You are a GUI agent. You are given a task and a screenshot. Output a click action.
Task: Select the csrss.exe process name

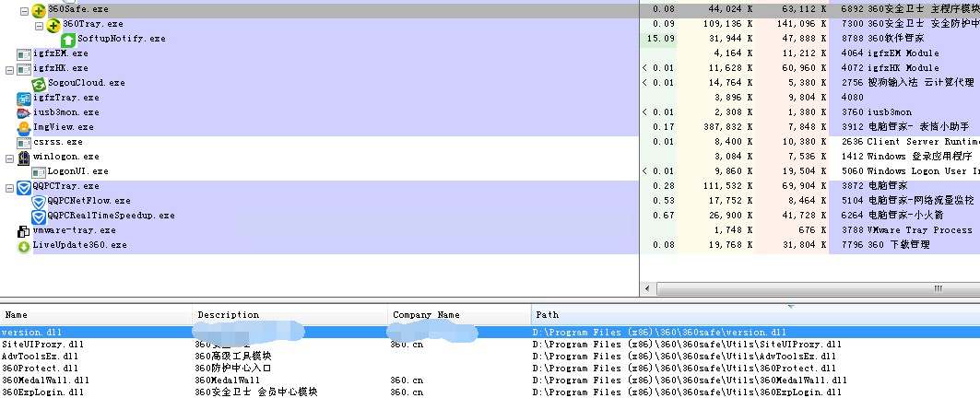57,142
